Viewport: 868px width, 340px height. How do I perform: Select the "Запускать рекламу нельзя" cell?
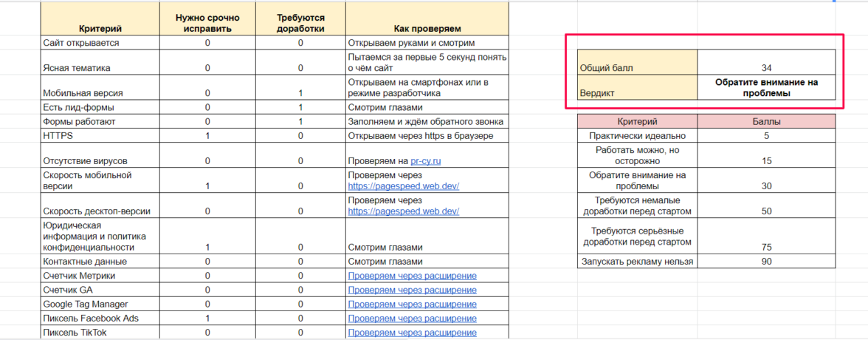pyautogui.click(x=637, y=261)
